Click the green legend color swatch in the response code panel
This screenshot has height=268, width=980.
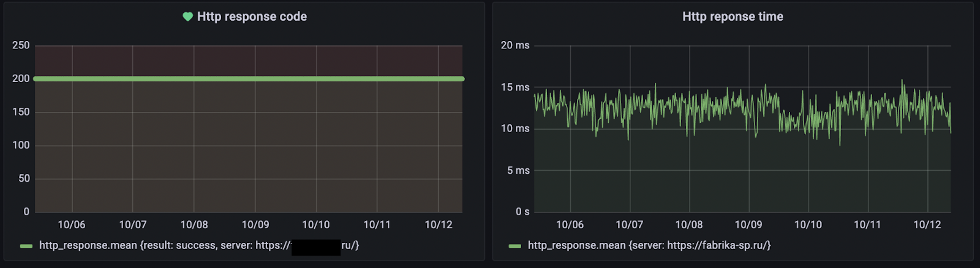tap(26, 246)
